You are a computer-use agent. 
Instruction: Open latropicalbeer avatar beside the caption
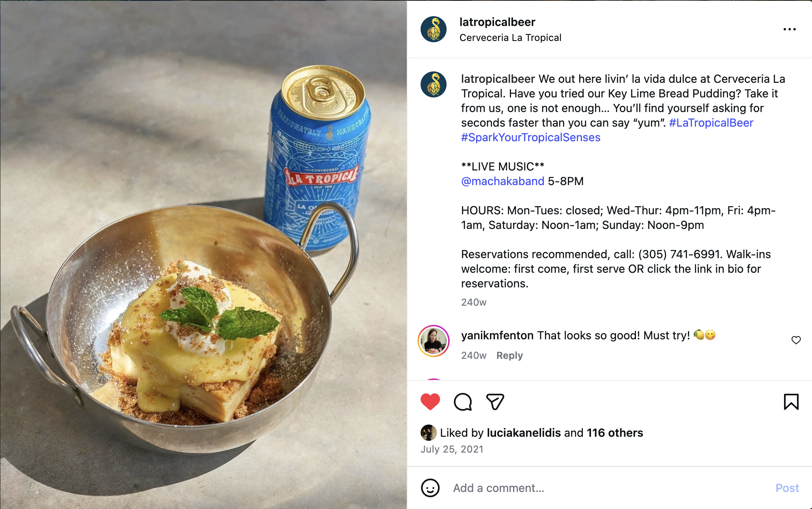(x=434, y=84)
